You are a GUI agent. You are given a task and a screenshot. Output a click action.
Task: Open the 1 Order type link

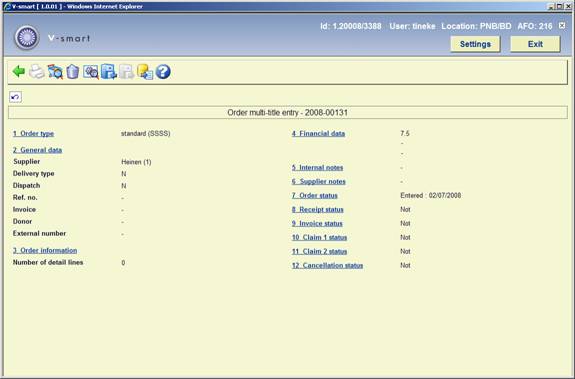(33, 133)
